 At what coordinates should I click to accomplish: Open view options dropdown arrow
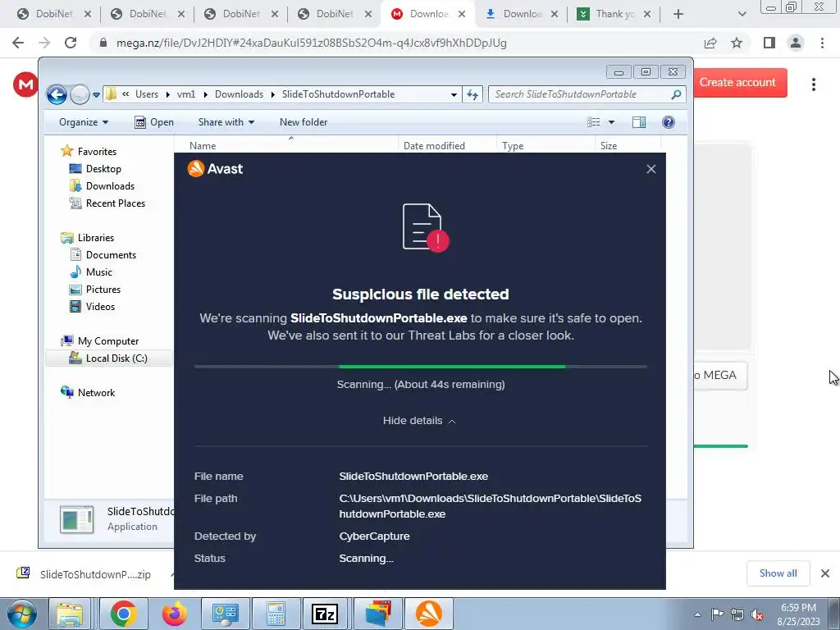click(x=611, y=122)
